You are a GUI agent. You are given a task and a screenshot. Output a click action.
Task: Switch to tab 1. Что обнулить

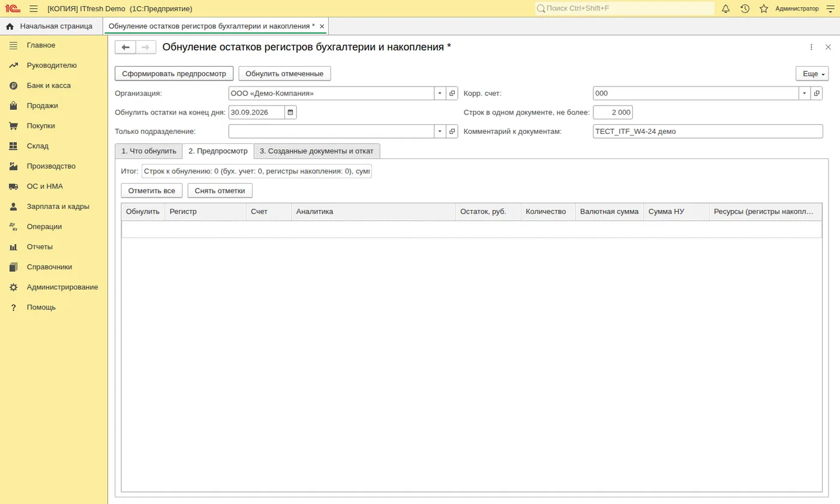149,151
